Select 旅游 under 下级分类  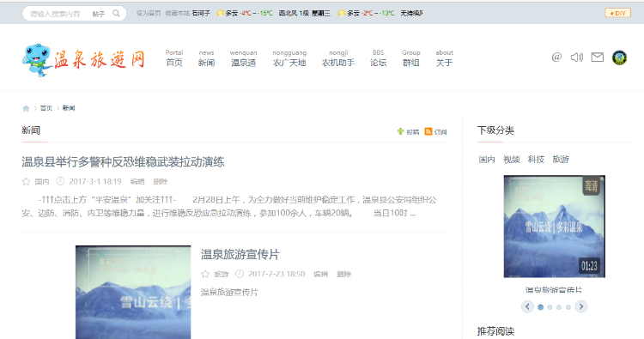pos(561,160)
